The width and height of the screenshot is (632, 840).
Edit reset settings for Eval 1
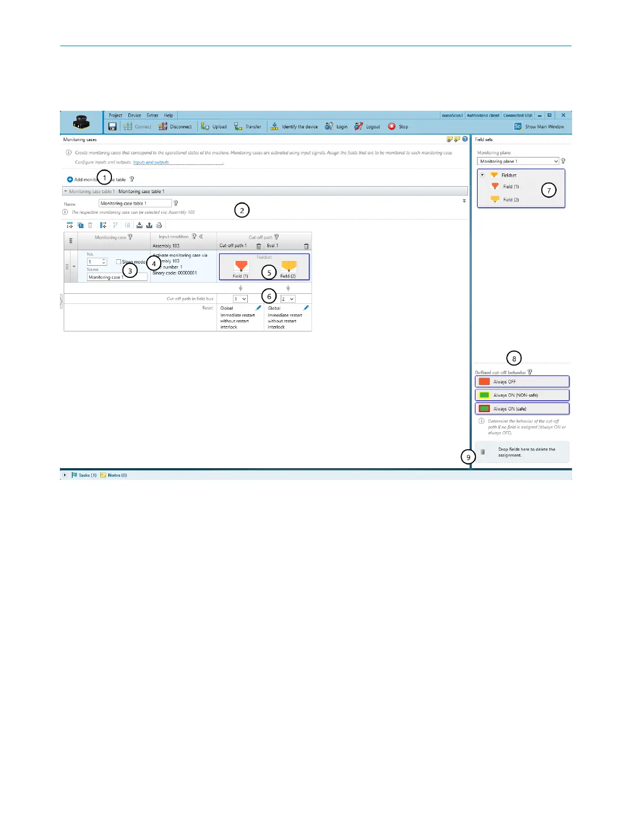(x=306, y=308)
